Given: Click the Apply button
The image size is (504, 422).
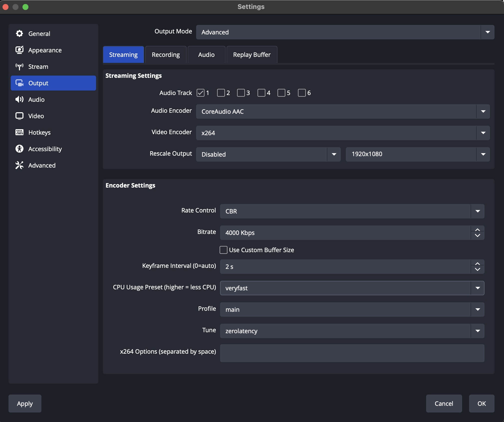Looking at the screenshot, I should [x=25, y=404].
